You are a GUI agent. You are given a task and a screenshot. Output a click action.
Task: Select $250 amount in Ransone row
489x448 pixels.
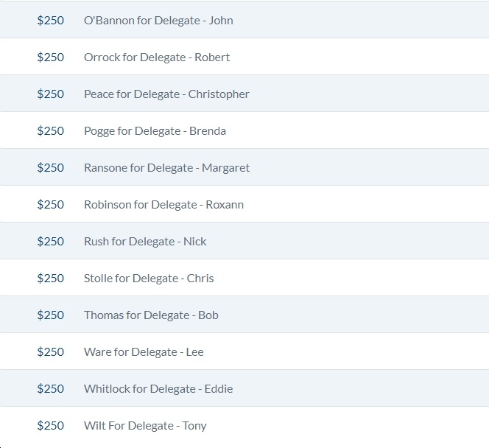click(51, 168)
